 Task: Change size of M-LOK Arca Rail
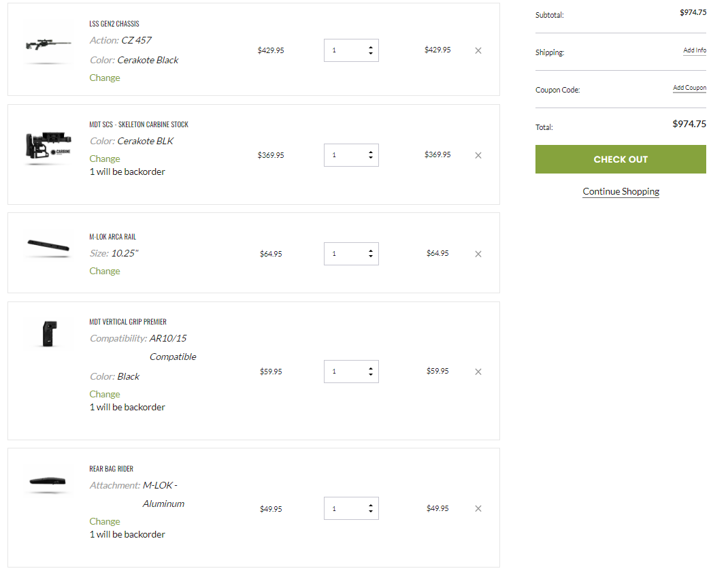(x=105, y=272)
